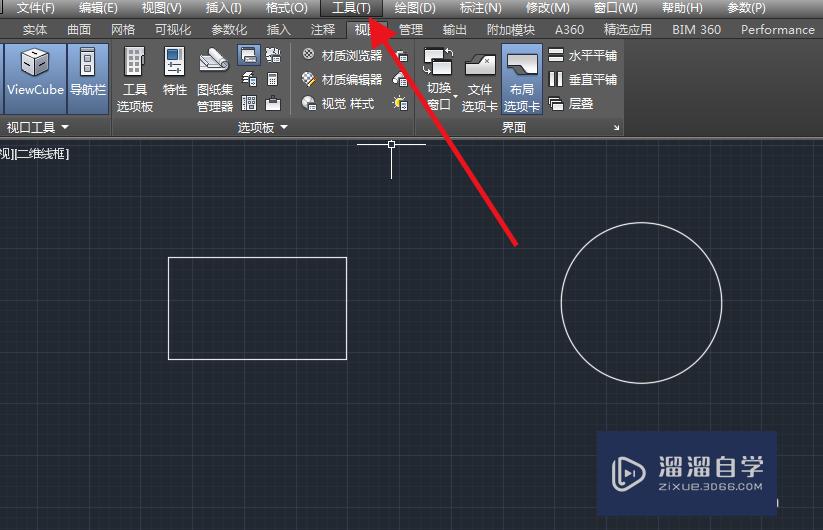Open the 编辑(E) menu
This screenshot has height=530, width=823.
(x=98, y=8)
